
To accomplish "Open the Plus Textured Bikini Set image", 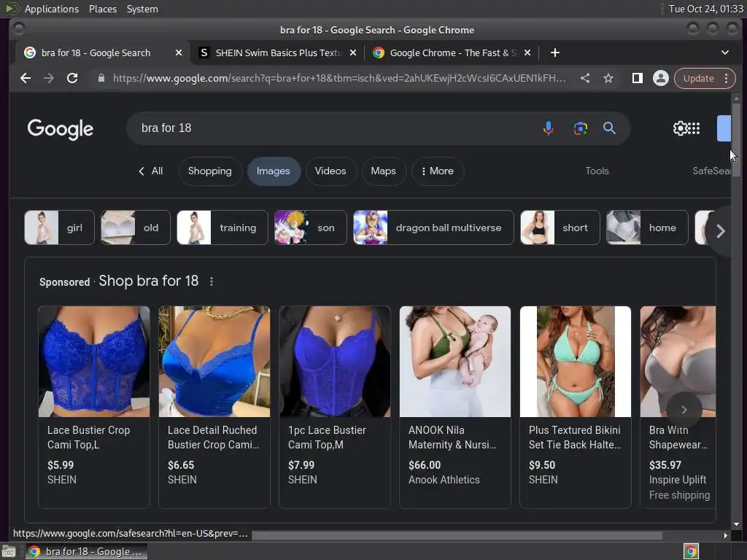I will pos(576,362).
